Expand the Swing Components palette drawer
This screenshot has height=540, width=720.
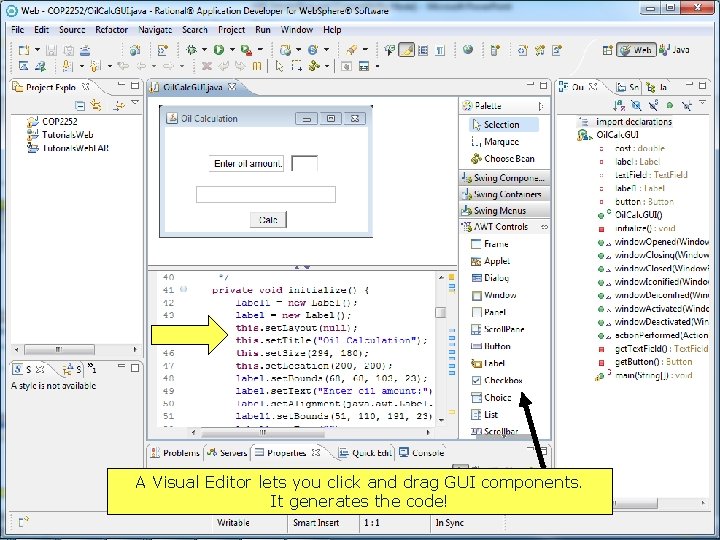504,177
